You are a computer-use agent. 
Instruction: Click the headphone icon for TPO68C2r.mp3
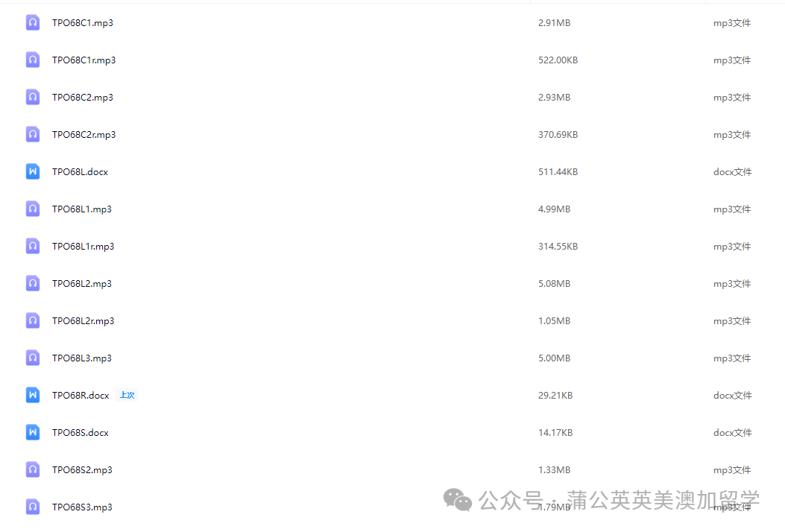coord(33,135)
